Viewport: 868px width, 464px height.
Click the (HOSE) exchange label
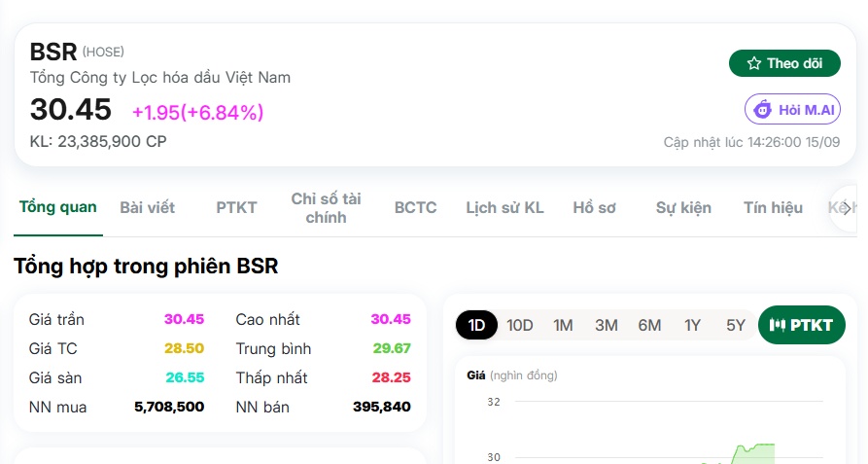pyautogui.click(x=103, y=53)
